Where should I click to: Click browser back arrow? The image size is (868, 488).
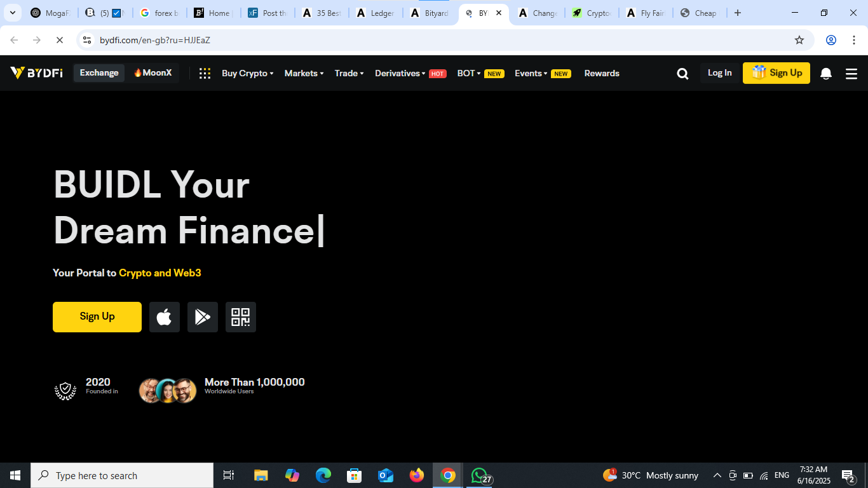(x=14, y=40)
